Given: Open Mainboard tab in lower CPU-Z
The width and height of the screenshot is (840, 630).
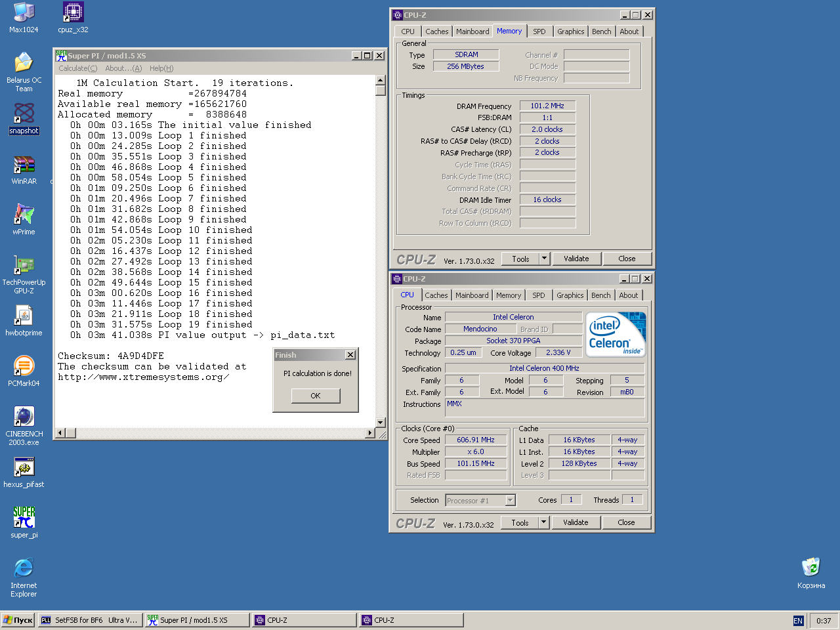Looking at the screenshot, I should 472,295.
